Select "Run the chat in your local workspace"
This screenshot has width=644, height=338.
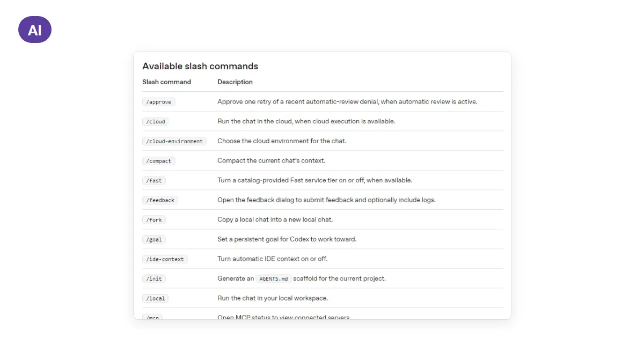(273, 298)
